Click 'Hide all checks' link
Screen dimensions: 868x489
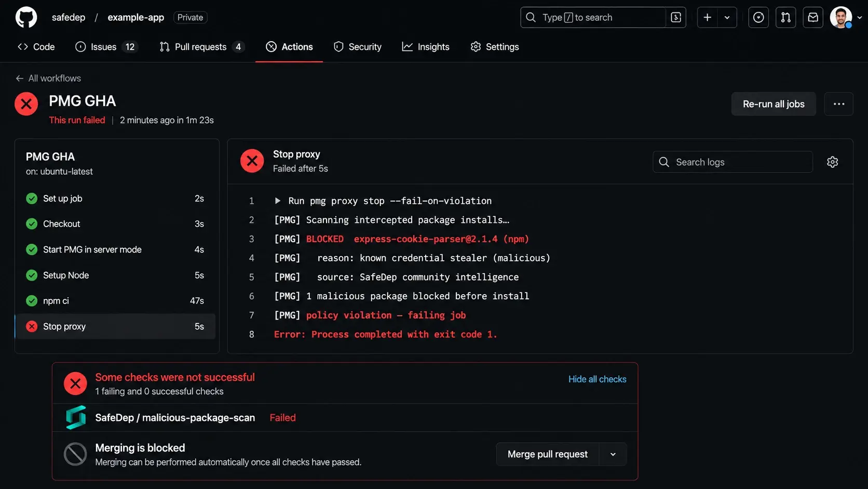pyautogui.click(x=597, y=379)
